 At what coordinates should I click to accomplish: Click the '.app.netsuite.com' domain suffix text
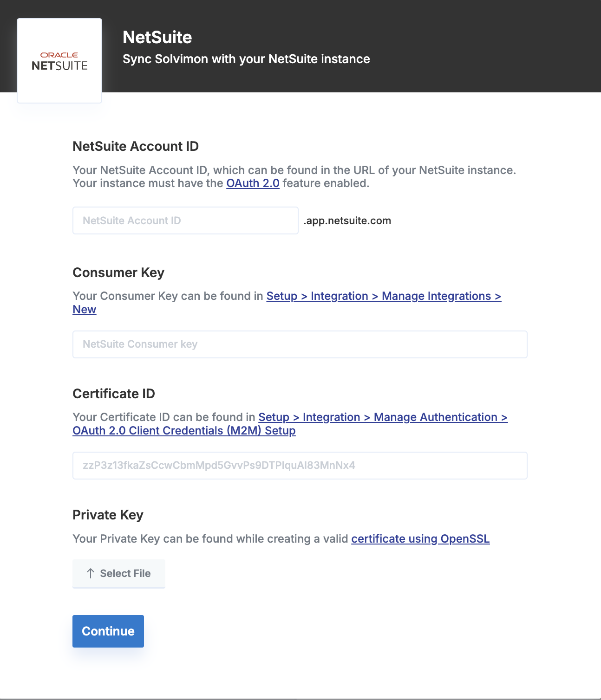[x=347, y=220]
